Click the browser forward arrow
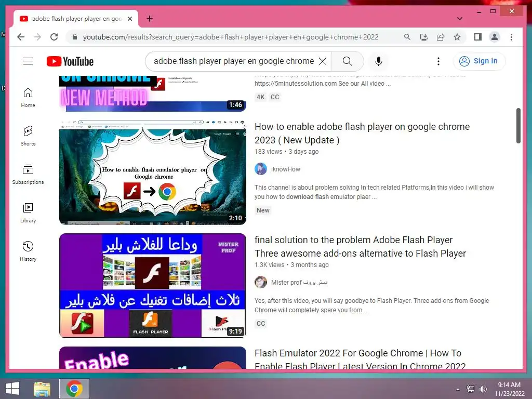 (37, 37)
